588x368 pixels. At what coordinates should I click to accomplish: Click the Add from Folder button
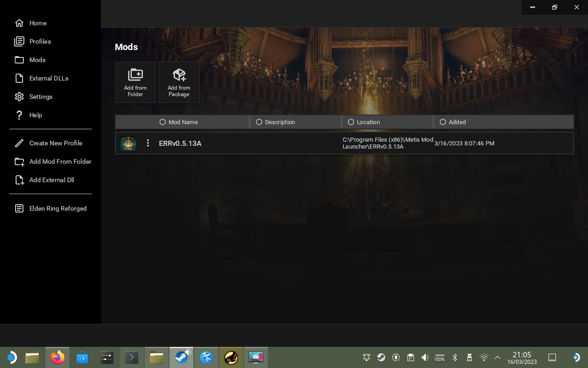135,82
